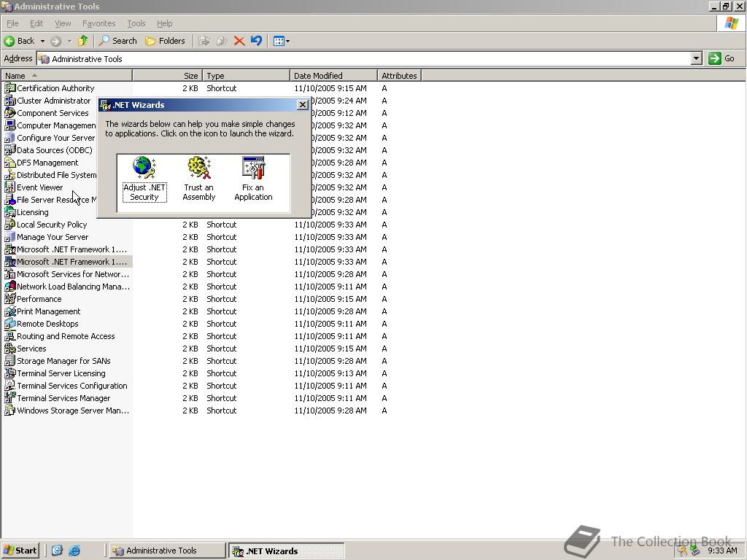Select the Local Security Policy icon
This screenshot has width=747, height=560.
click(9, 225)
